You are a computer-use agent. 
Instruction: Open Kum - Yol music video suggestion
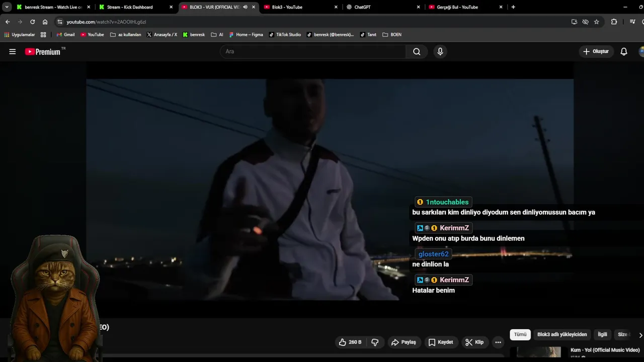605,350
